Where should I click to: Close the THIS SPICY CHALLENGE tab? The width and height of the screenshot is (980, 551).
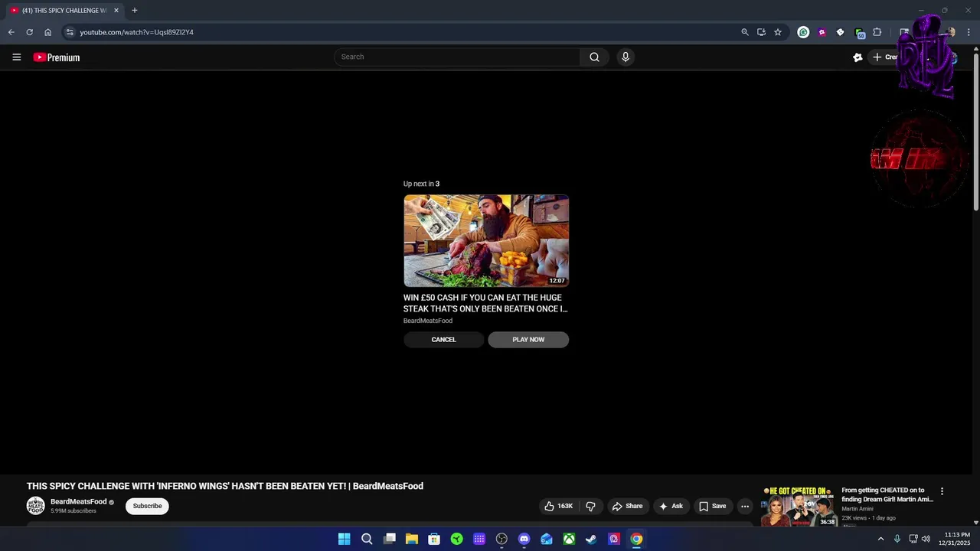pyautogui.click(x=116, y=11)
